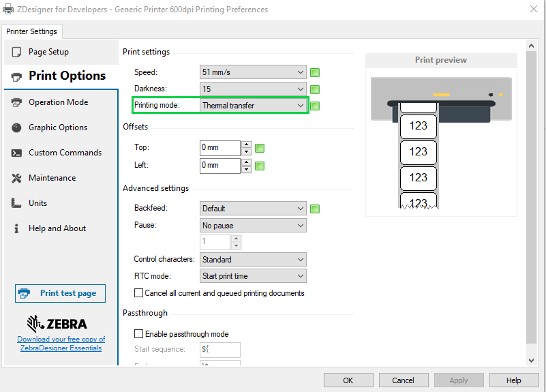Open Graphic Options via palette icon
Viewport: 546px width, 392px height.
[16, 127]
